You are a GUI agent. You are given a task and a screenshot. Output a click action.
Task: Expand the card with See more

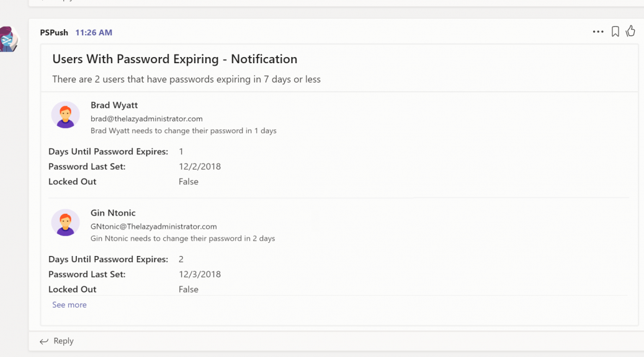click(x=69, y=304)
